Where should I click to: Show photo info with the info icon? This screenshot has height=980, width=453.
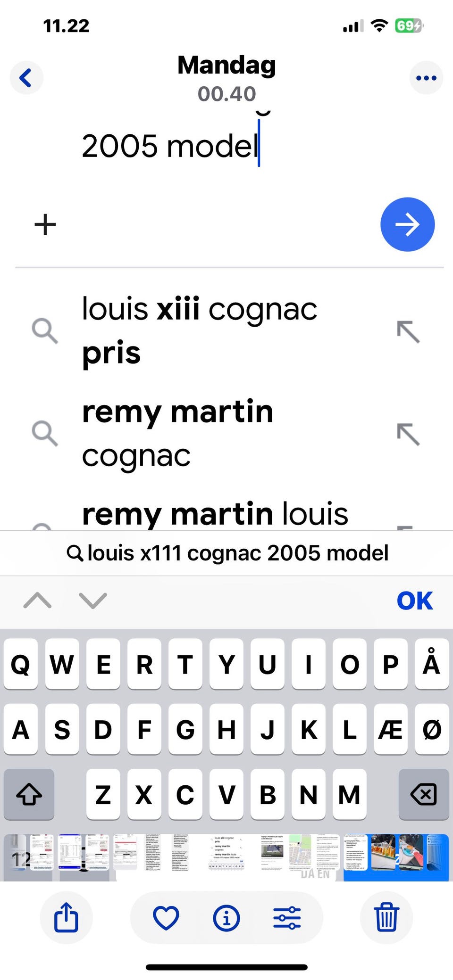click(226, 918)
